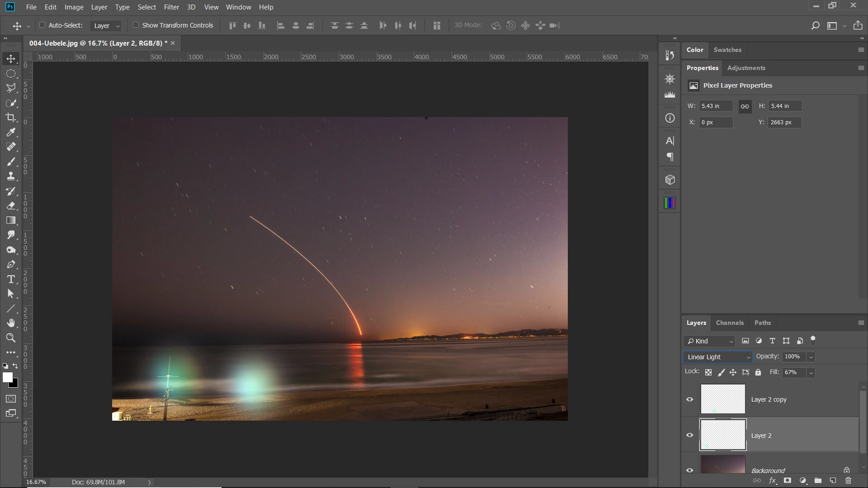This screenshot has width=868, height=488.
Task: Switch to the Adjustments tab
Action: tap(746, 68)
